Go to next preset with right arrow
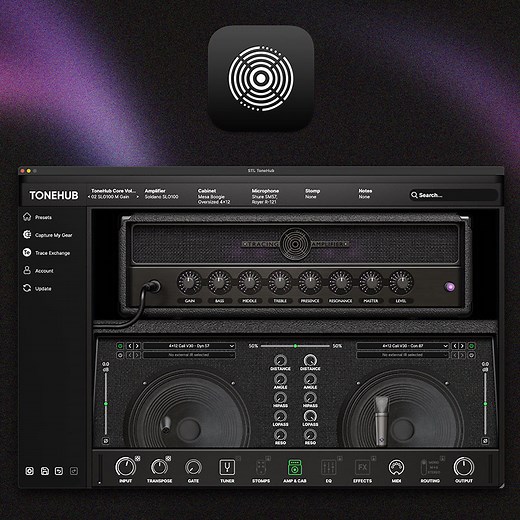Screen dimensions: 520x520 [137, 197]
